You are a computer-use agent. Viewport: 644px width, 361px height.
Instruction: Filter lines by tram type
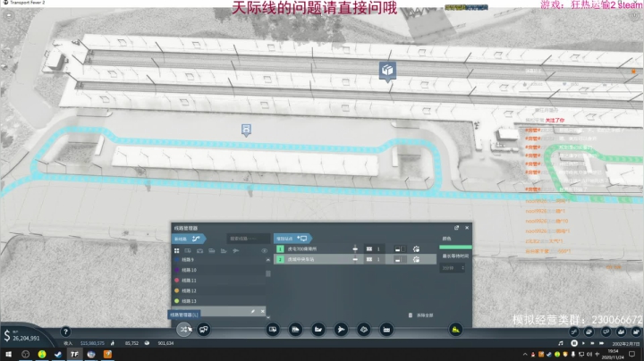199,251
